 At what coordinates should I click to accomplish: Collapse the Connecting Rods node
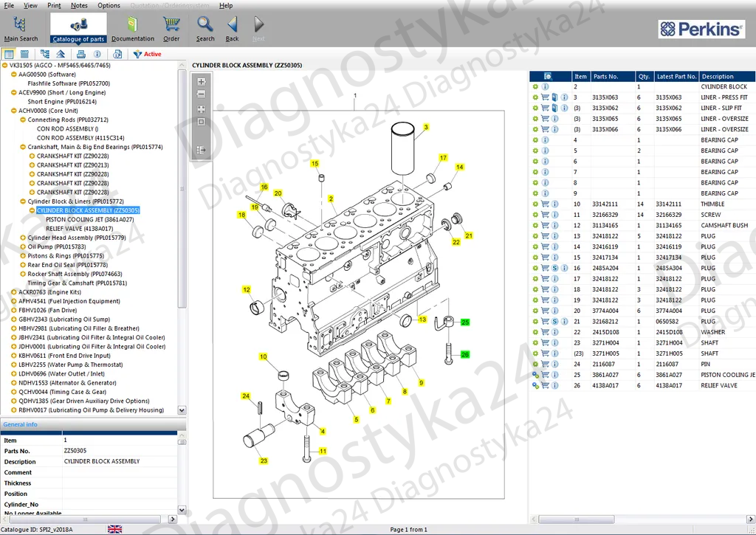22,120
